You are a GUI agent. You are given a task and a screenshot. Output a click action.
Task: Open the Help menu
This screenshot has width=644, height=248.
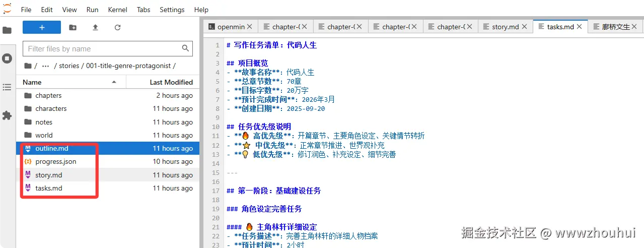click(x=201, y=10)
